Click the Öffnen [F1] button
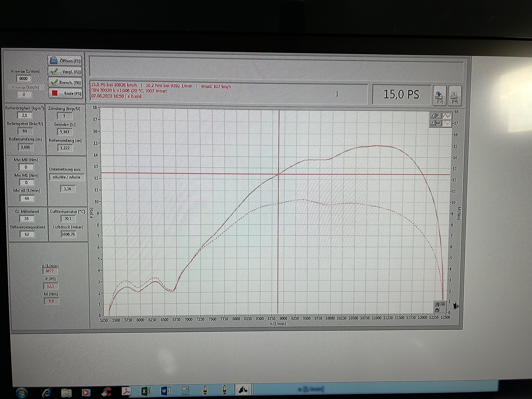Viewport: 532px width, 399px height. [65, 61]
